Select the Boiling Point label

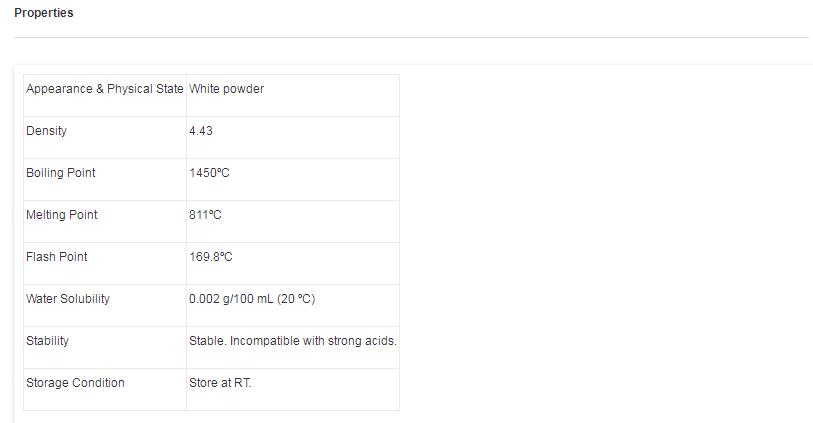click(x=61, y=173)
